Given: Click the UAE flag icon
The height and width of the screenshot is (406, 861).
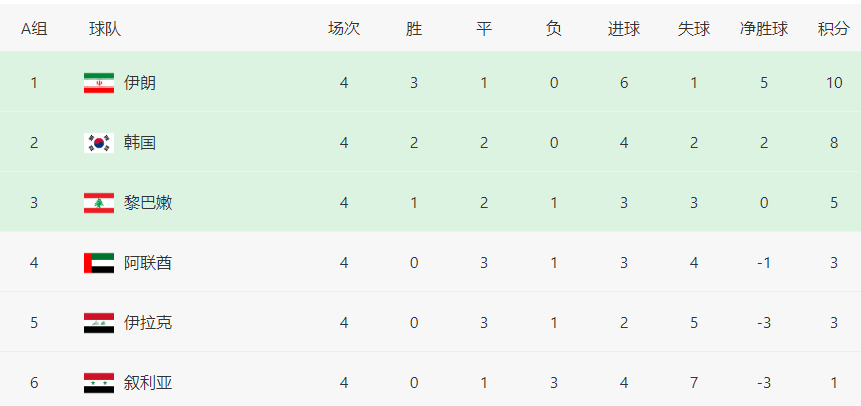Looking at the screenshot, I should click(99, 263).
